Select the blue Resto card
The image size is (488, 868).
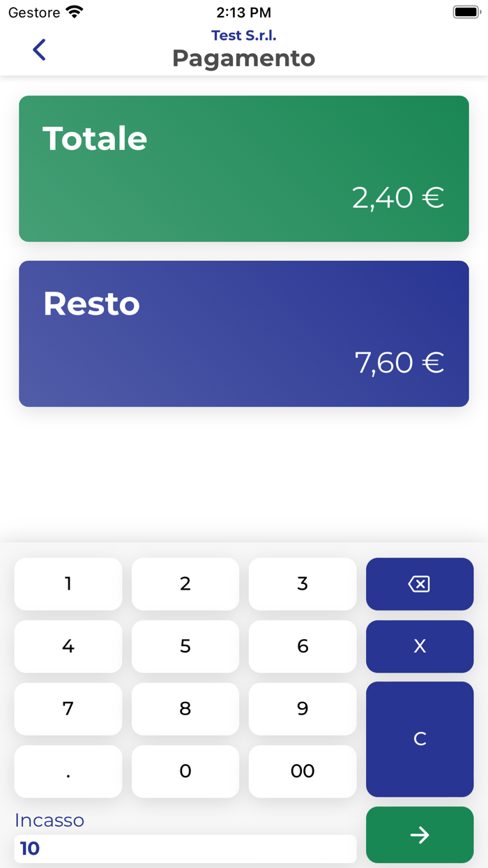(x=244, y=334)
